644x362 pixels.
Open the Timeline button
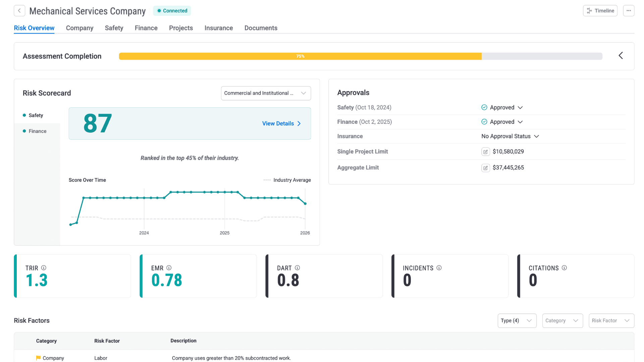[600, 11]
